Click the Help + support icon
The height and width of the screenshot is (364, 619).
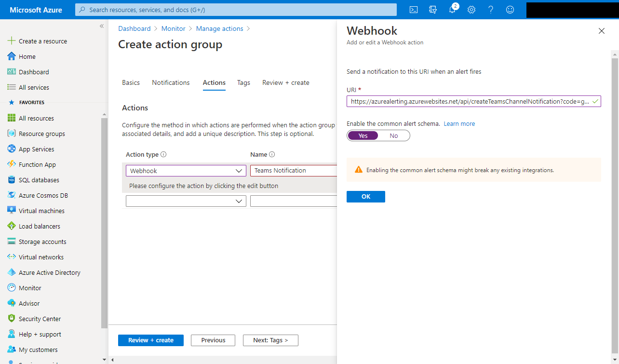(12, 334)
